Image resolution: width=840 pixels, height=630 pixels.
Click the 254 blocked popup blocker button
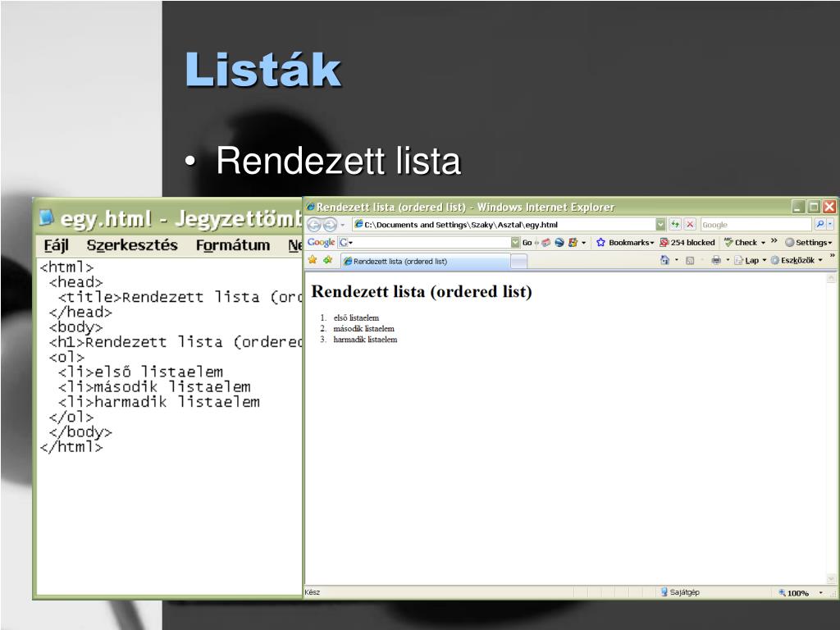click(687, 243)
